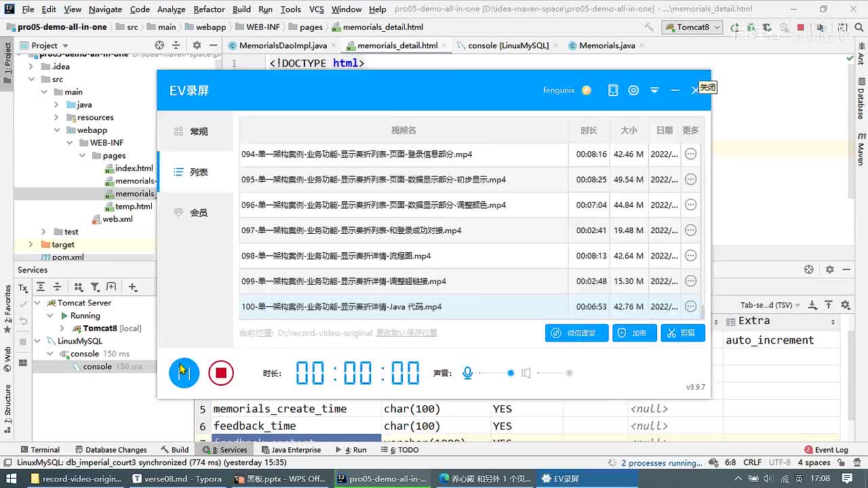Click the Project panel settings gear icon
This screenshot has width=868, height=488.
(x=197, y=45)
